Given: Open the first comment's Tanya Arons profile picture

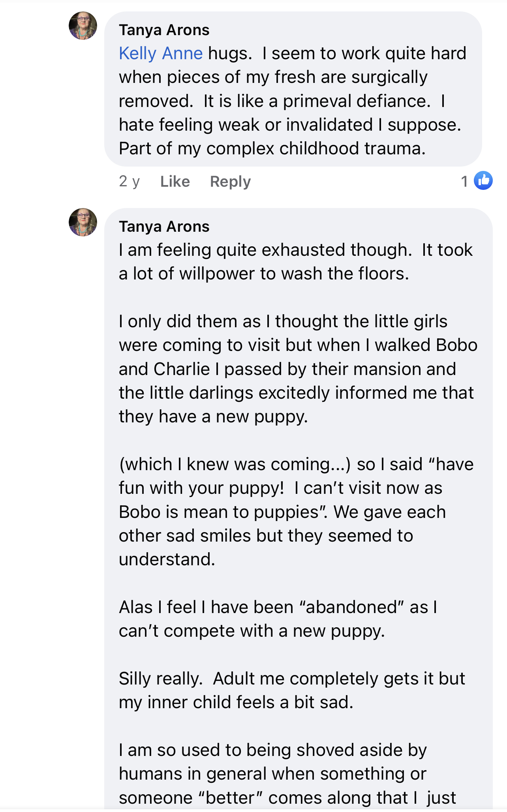Looking at the screenshot, I should coord(83,26).
